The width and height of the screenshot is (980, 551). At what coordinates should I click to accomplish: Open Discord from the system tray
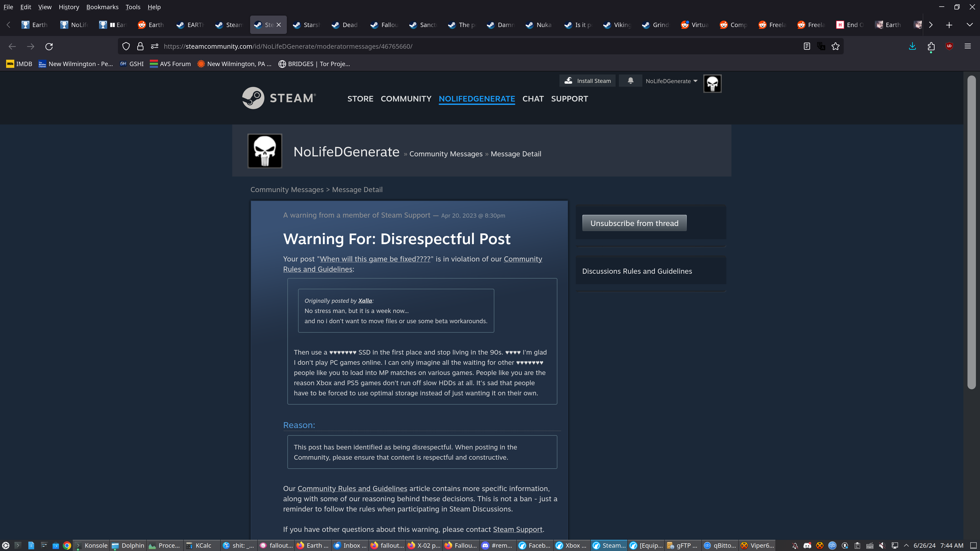[x=807, y=546]
